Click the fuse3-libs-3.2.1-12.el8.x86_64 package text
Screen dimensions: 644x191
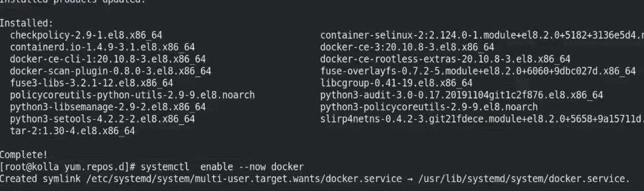(x=91, y=82)
